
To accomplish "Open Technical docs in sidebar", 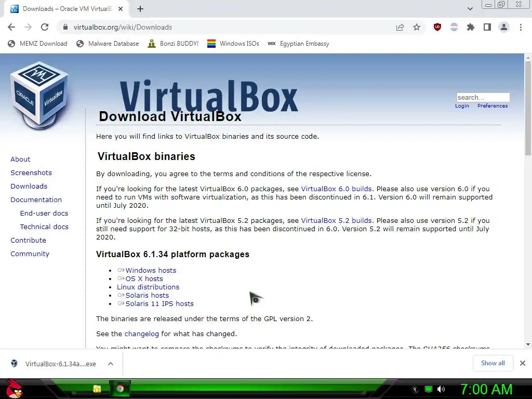I will point(44,227).
